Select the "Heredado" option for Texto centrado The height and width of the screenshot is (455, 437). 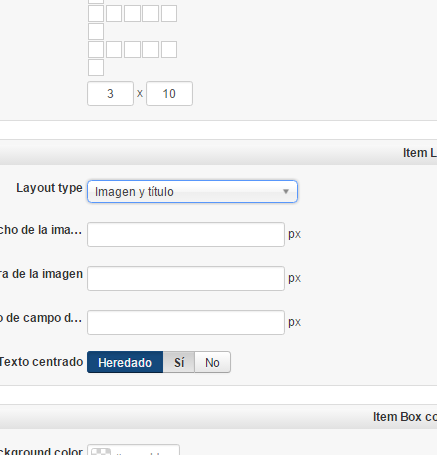[x=125, y=362]
